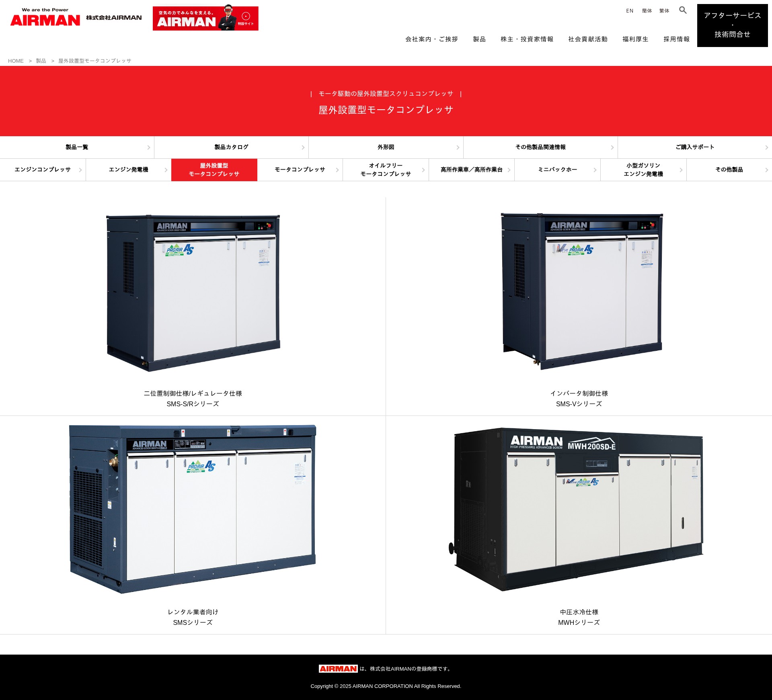
Task: Click the 屋外設置型モータコンプレッサ breadcrumb text
Action: [x=95, y=61]
